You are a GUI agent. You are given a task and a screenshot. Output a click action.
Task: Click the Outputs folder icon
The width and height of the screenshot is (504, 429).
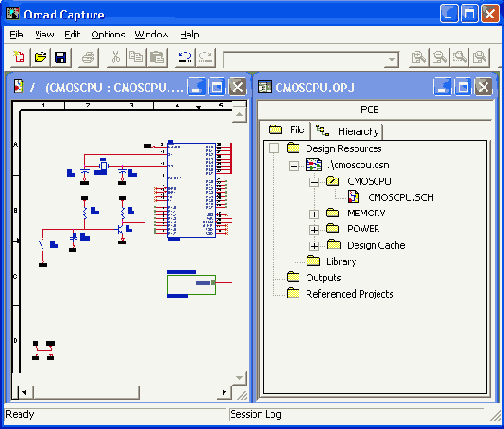[293, 277]
